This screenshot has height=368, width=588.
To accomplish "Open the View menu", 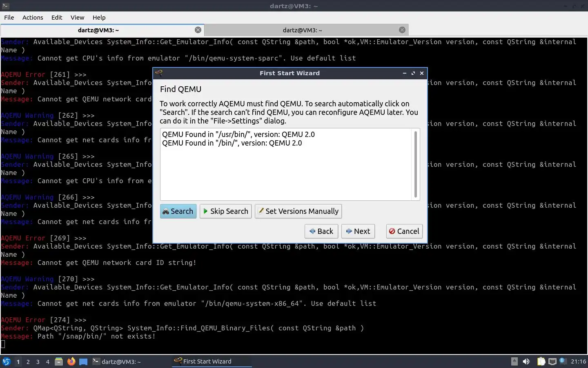I will click(77, 18).
